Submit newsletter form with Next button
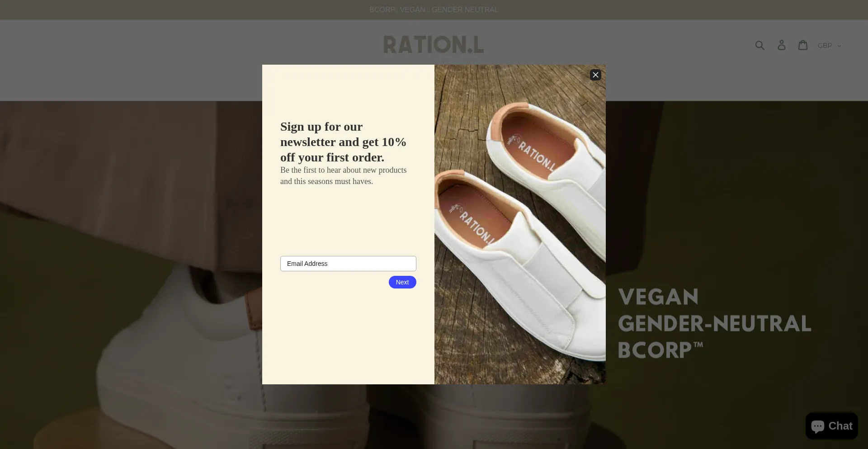Image resolution: width=868 pixels, height=449 pixels. click(402, 282)
